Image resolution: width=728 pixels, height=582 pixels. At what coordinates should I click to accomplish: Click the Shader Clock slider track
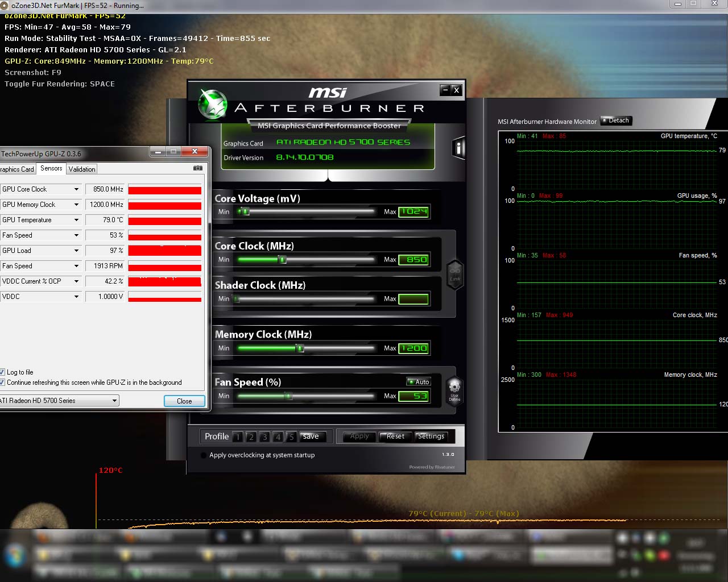(x=306, y=299)
